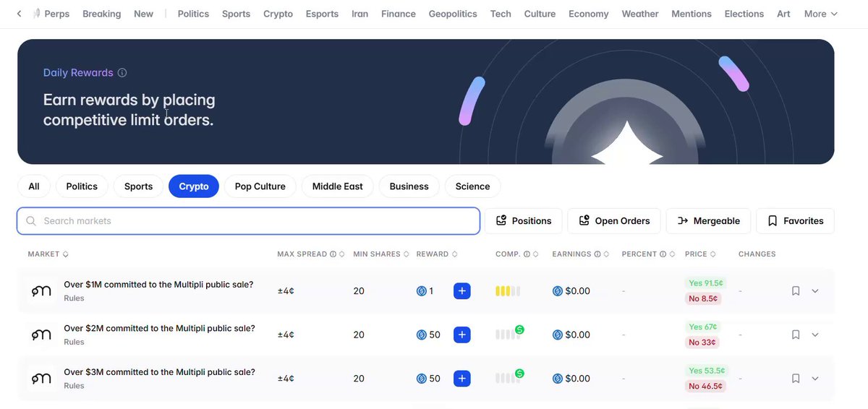
Task: Select the Pop Culture filter chip
Action: (260, 186)
